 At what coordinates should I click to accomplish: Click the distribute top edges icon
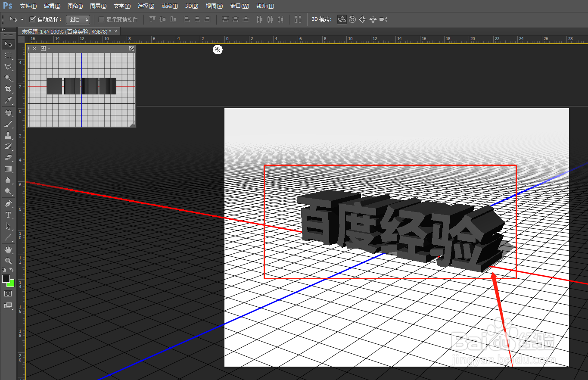tap(225, 19)
